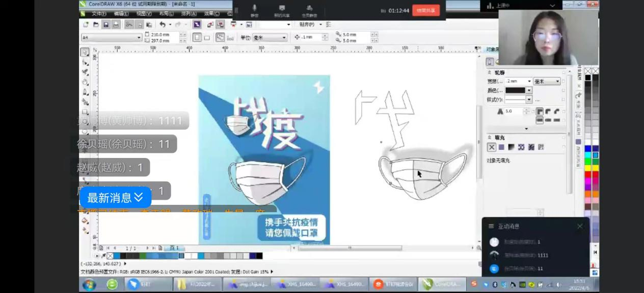Toggle portrait page orientation button
The width and height of the screenshot is (644, 293).
pyautogui.click(x=197, y=38)
